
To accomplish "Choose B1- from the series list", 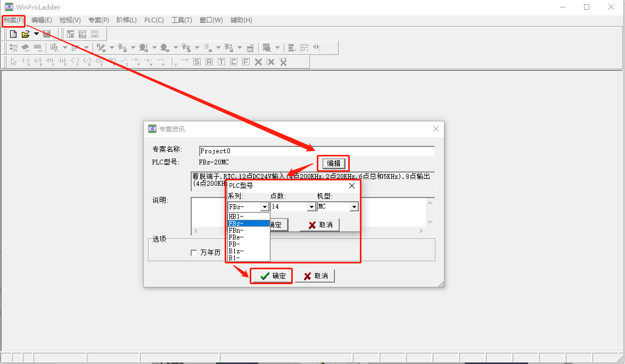I will click(249, 258).
